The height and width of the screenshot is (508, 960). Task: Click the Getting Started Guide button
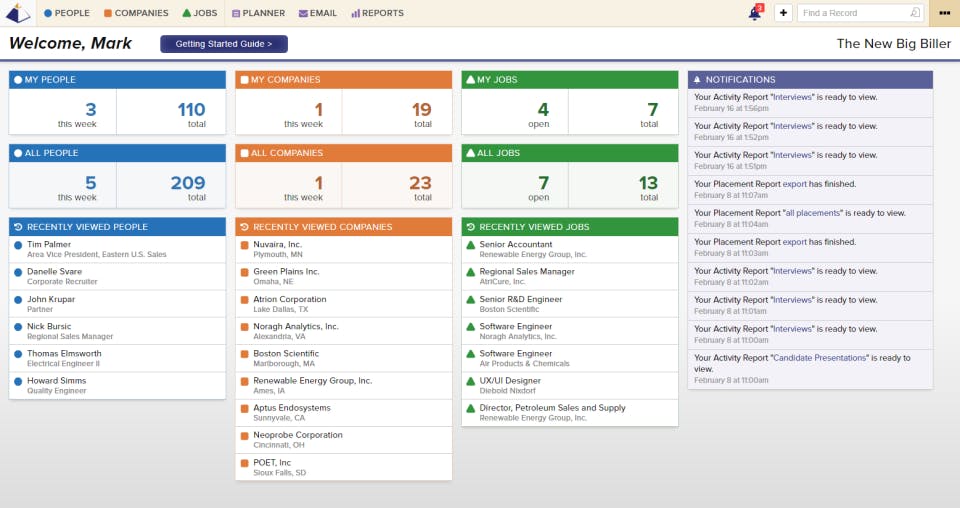(224, 44)
